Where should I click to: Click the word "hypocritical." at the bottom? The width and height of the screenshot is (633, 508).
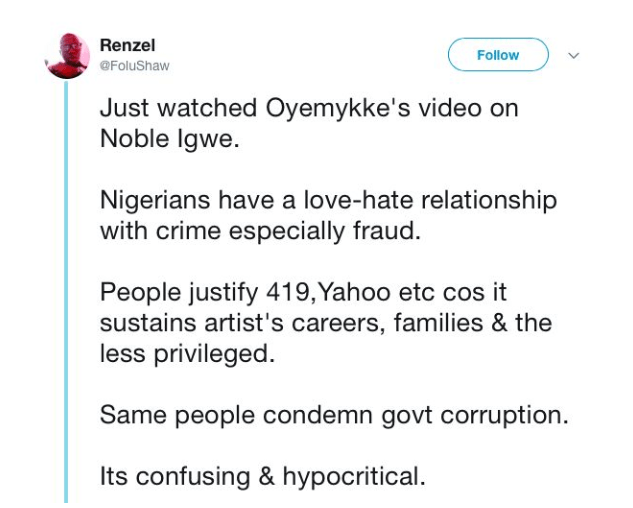pos(354,477)
